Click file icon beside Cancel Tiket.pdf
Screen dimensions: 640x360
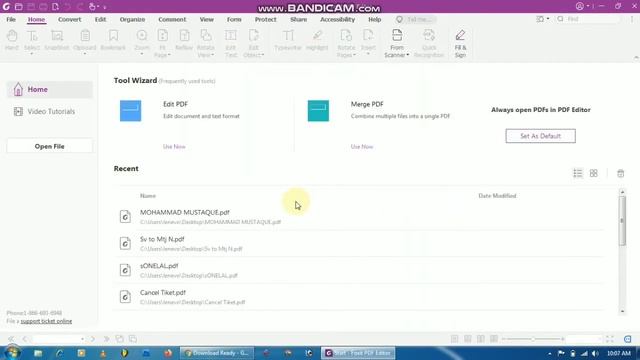[x=125, y=297]
